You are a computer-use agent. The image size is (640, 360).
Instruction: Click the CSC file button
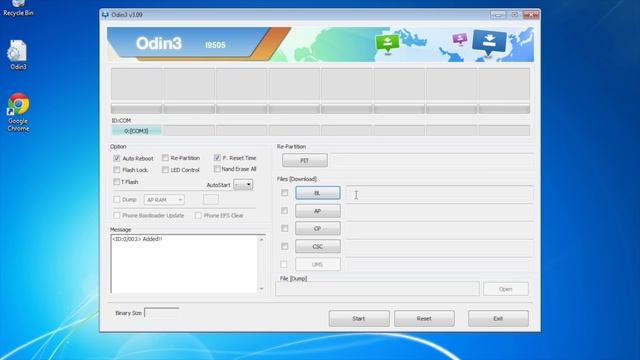(x=318, y=247)
